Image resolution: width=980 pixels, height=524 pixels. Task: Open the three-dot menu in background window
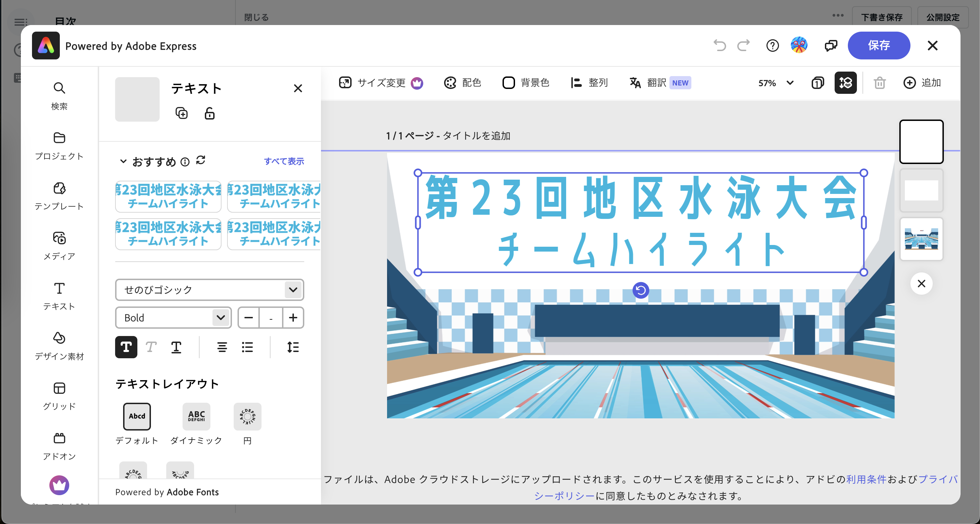coord(838,15)
